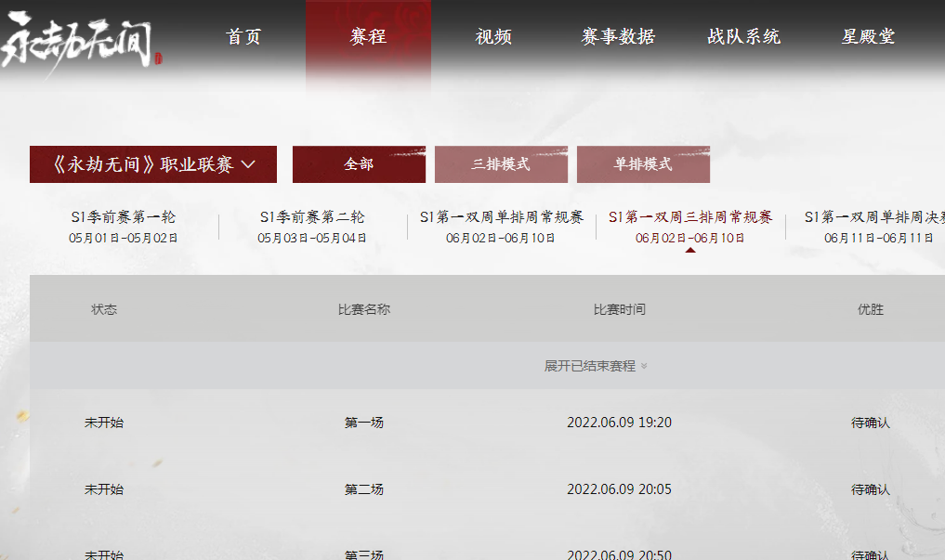Screen dimensions: 945x560
Task: Select S1第一双周三排周常规赛 stage
Action: click(690, 227)
